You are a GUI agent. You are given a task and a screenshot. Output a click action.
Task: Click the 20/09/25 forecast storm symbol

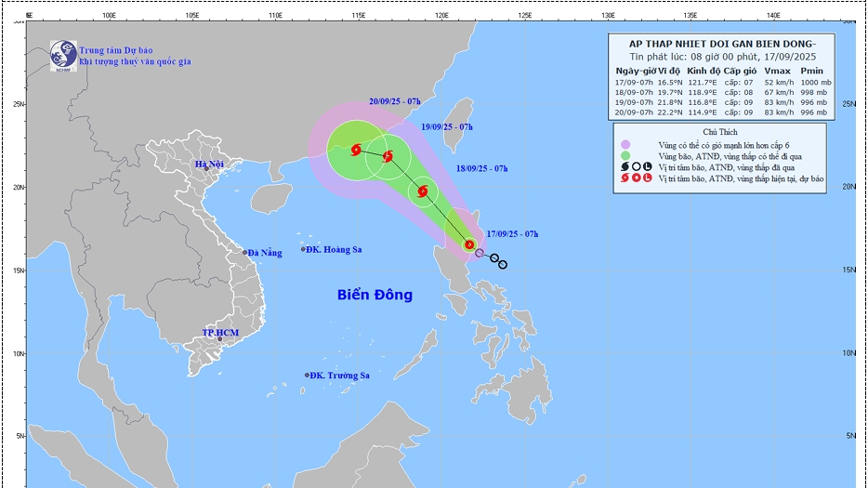coord(357,149)
